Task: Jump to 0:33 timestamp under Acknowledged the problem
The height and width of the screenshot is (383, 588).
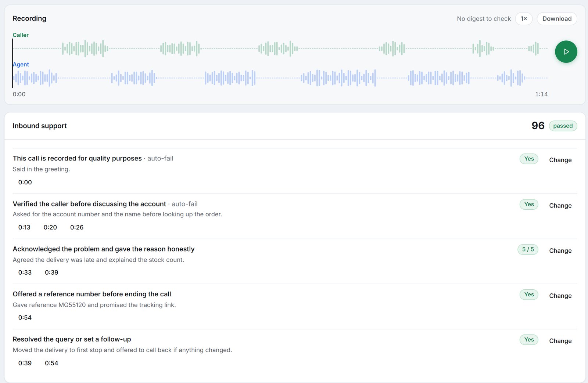Action: point(25,272)
